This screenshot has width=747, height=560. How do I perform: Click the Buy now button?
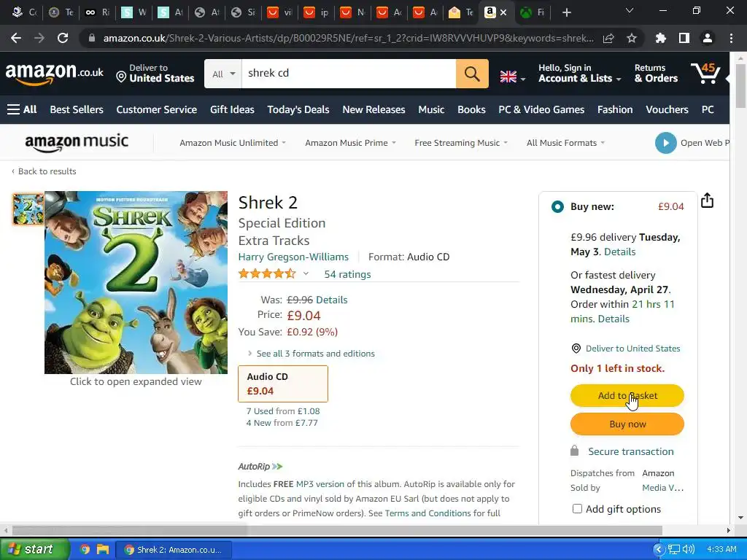pyautogui.click(x=627, y=424)
